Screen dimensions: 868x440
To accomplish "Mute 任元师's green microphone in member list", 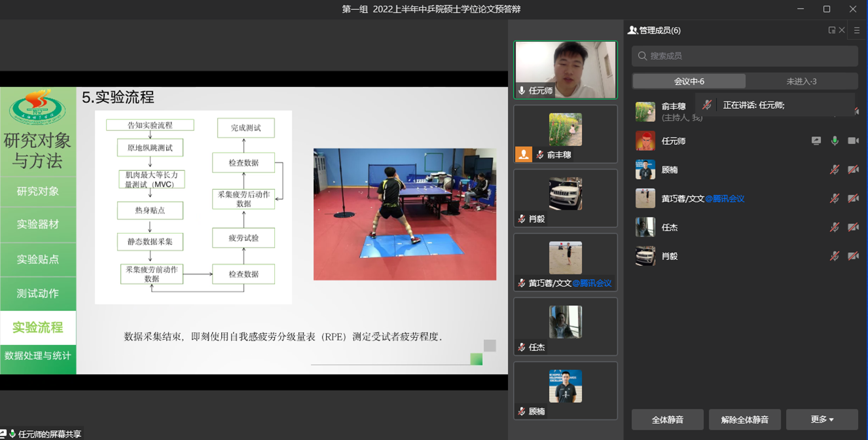I will coord(835,141).
